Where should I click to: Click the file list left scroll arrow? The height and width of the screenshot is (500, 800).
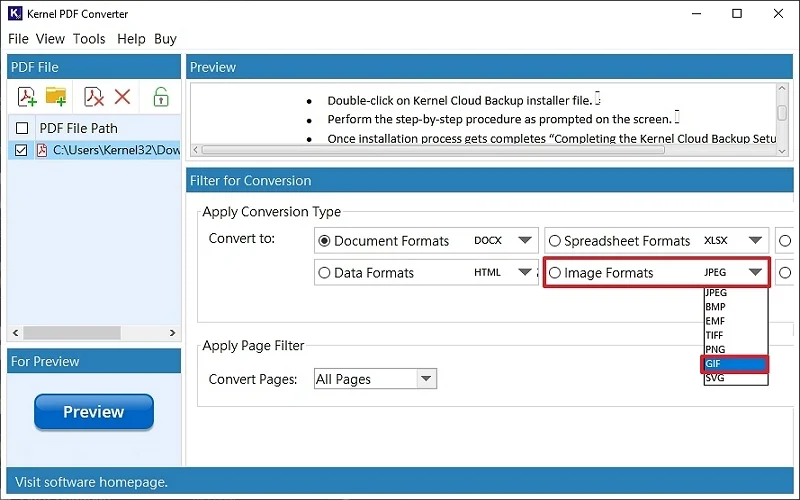coord(15,333)
